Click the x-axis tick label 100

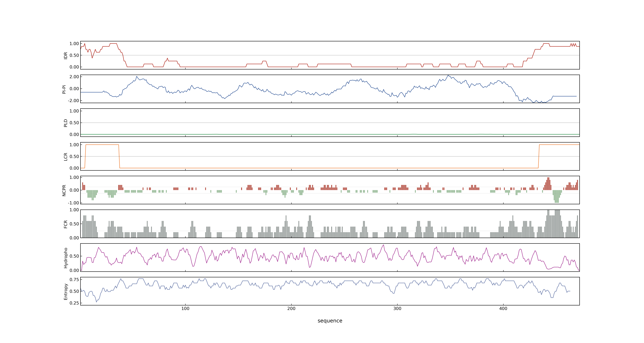point(185,309)
